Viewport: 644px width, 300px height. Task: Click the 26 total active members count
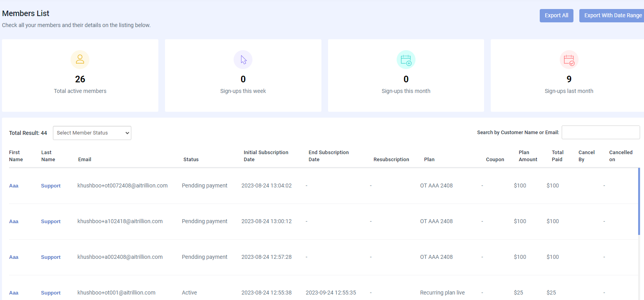click(80, 79)
